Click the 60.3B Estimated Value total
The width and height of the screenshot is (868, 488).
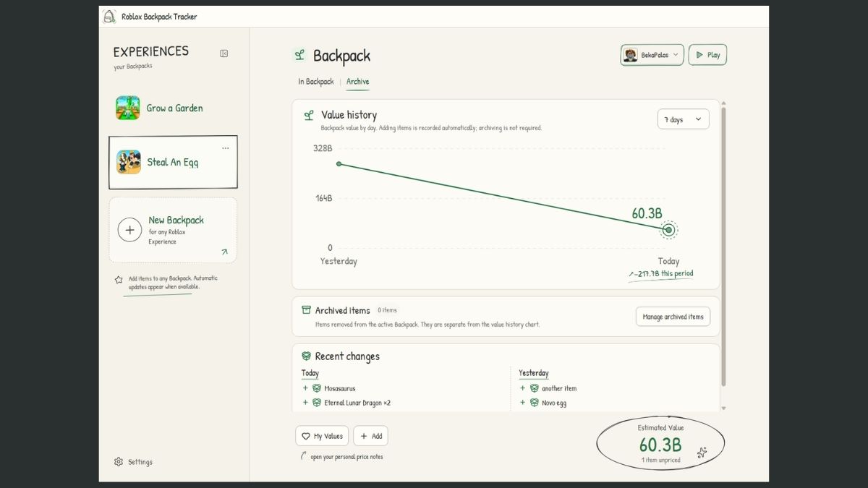click(660, 445)
